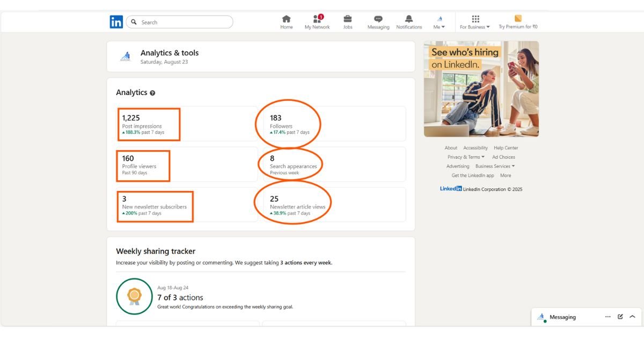
Task: Click the Try Premium gold icon
Action: [x=518, y=19]
